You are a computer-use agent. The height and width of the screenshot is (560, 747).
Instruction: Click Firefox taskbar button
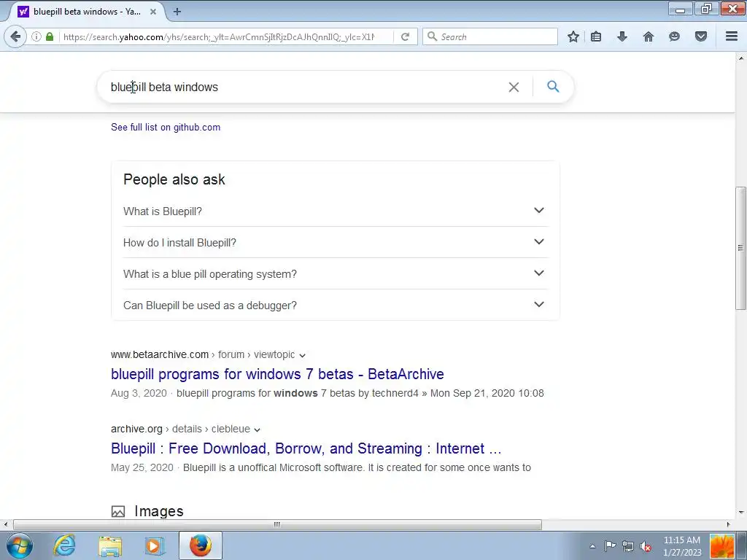201,545
